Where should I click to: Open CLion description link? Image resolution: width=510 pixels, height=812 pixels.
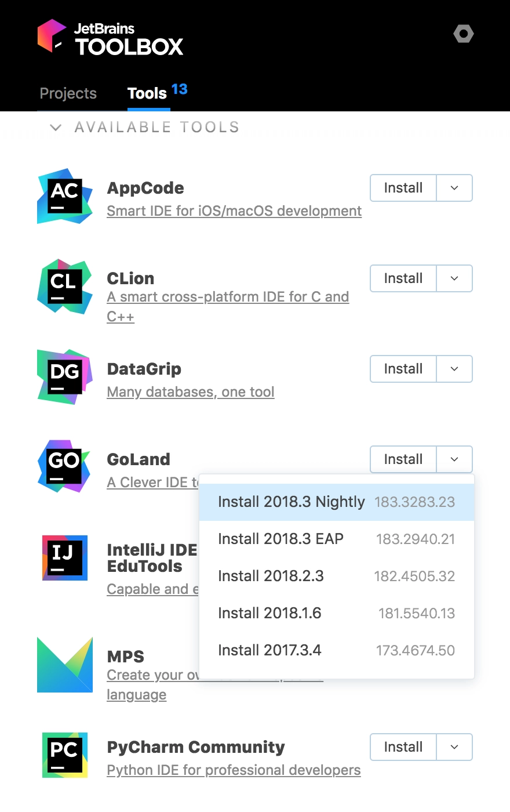pos(228,307)
